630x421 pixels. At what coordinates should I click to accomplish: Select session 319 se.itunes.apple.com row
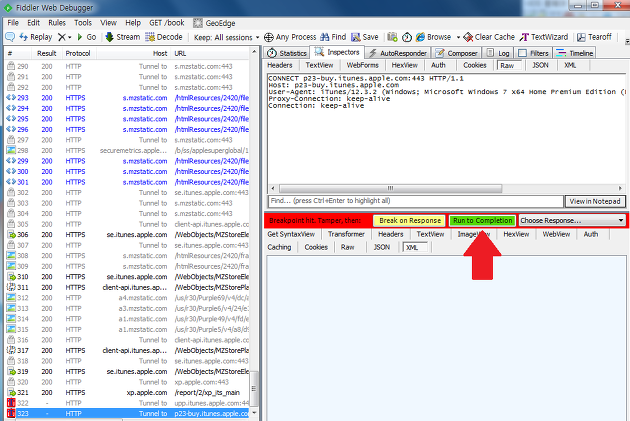point(128,372)
